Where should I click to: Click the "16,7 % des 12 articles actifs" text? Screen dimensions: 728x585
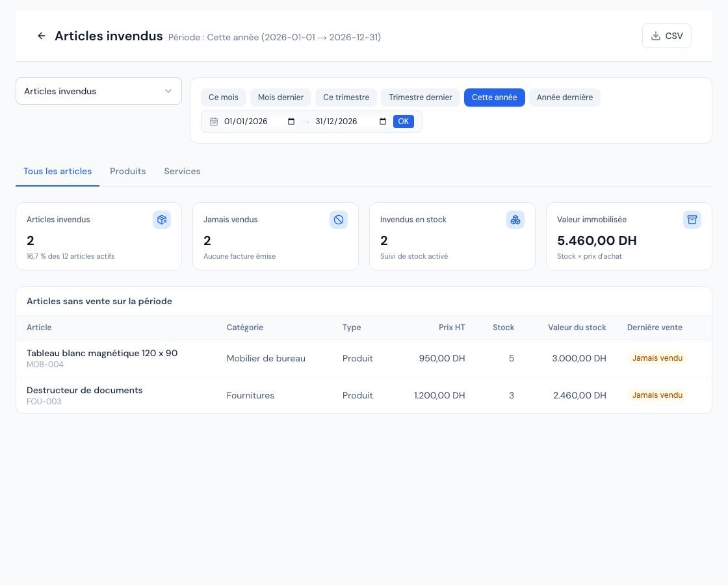tap(71, 256)
